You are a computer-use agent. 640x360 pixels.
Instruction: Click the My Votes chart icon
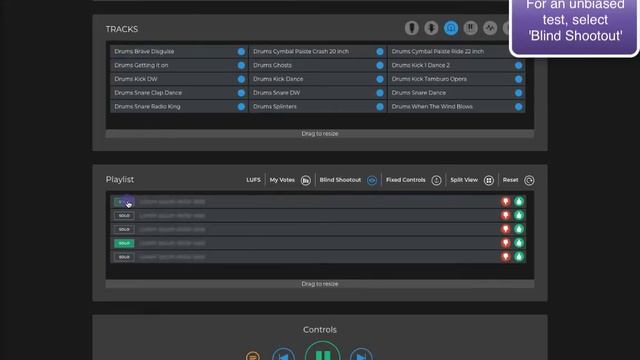[305, 180]
